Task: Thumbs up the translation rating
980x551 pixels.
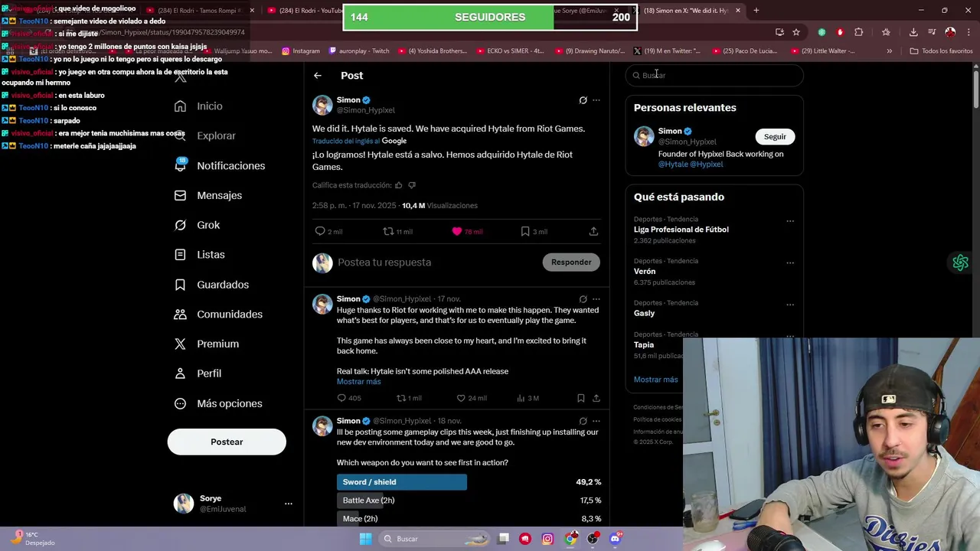Action: click(x=398, y=185)
